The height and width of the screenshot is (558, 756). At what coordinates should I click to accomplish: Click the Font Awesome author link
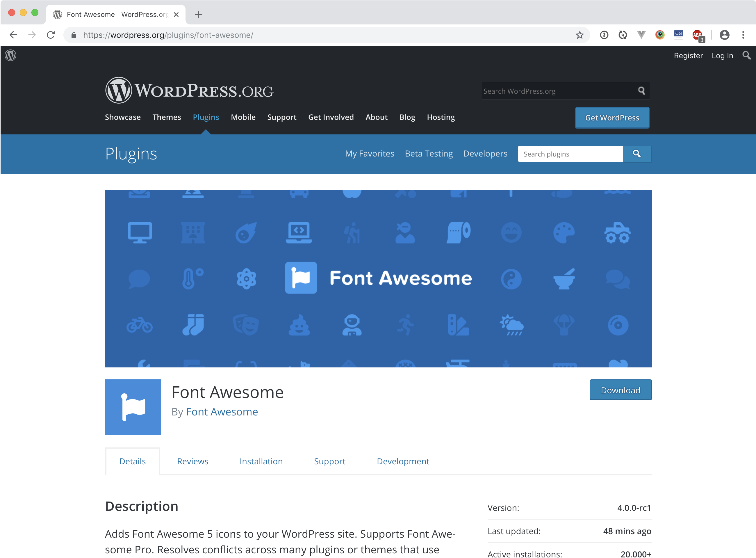pyautogui.click(x=222, y=411)
